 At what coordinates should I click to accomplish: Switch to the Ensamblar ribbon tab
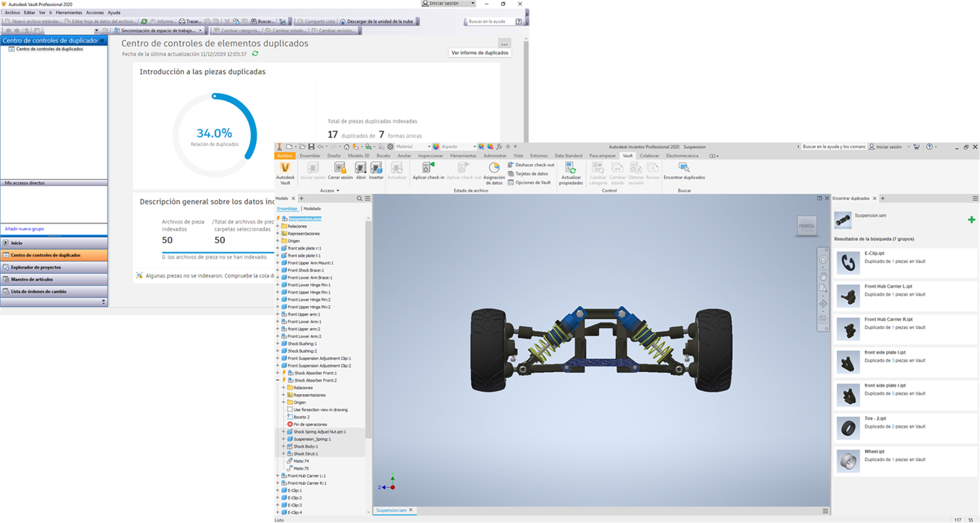(x=310, y=156)
